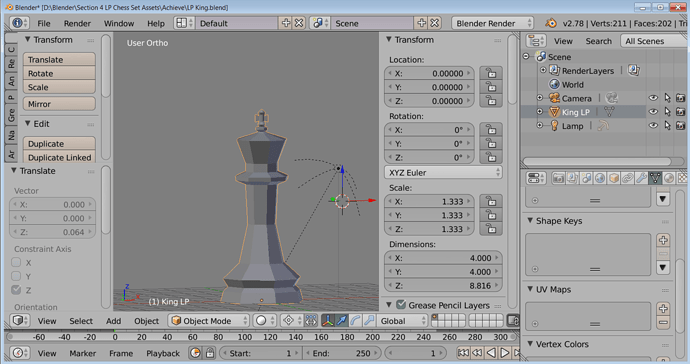Add a new shape key with plus
The height and width of the screenshot is (364, 690).
(x=663, y=240)
